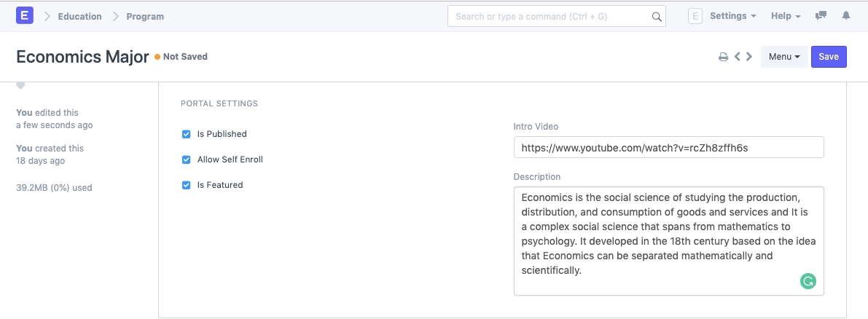Open the notifications bell

(846, 16)
